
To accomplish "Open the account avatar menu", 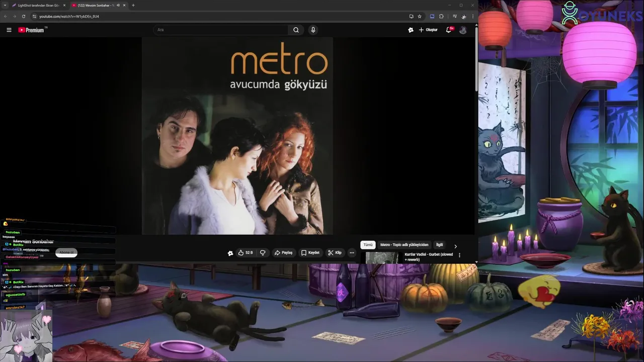I will tap(463, 30).
